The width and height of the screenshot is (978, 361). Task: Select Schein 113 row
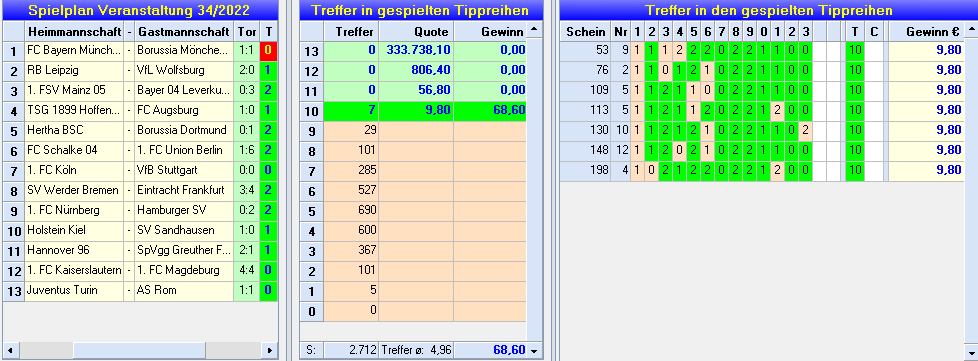(763, 110)
